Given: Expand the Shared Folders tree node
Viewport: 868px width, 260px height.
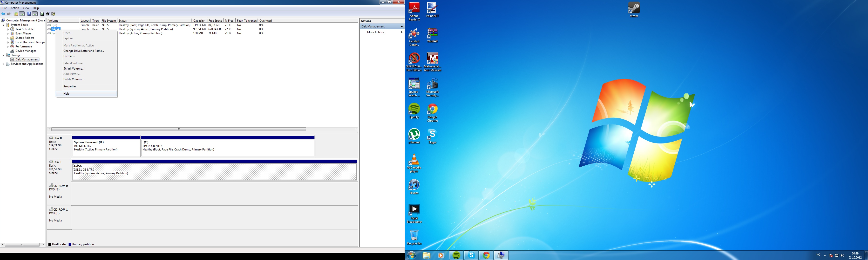Looking at the screenshot, I should [x=8, y=38].
